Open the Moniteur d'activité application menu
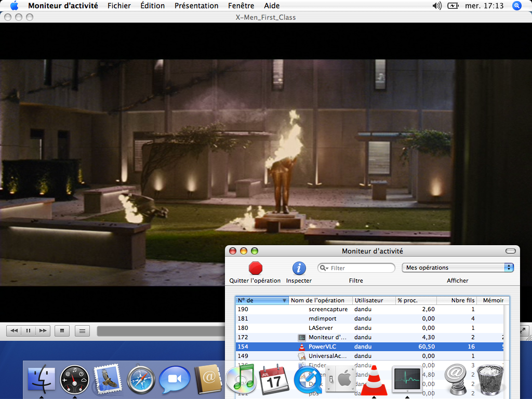This screenshot has height=399, width=532. (63, 5)
